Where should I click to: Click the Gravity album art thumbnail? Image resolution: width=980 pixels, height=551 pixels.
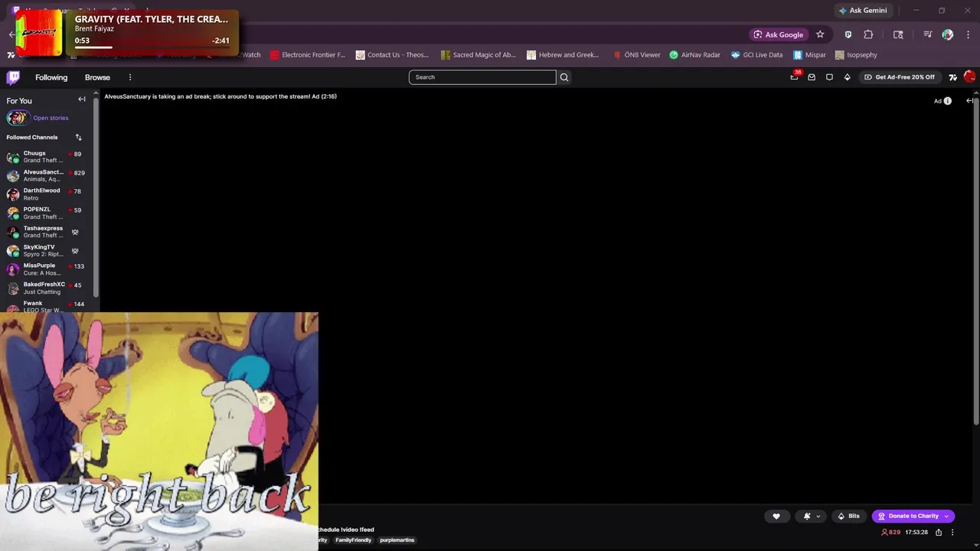pos(38,32)
